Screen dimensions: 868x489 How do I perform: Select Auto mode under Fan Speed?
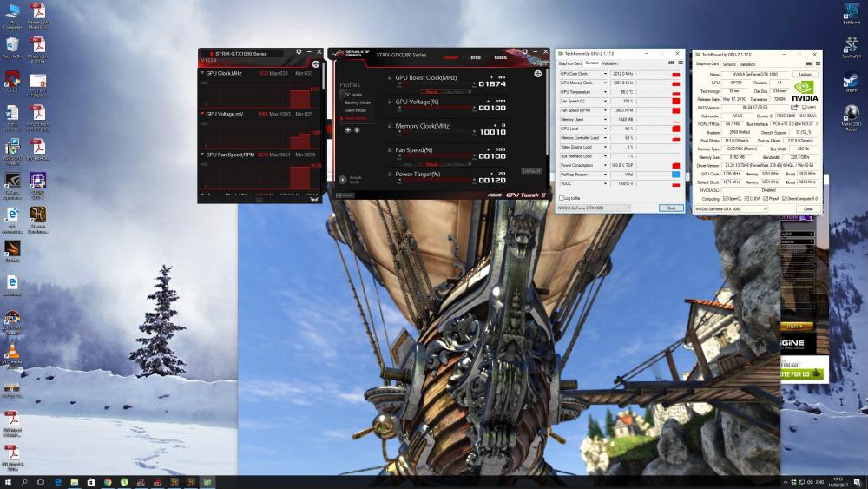pos(409,164)
